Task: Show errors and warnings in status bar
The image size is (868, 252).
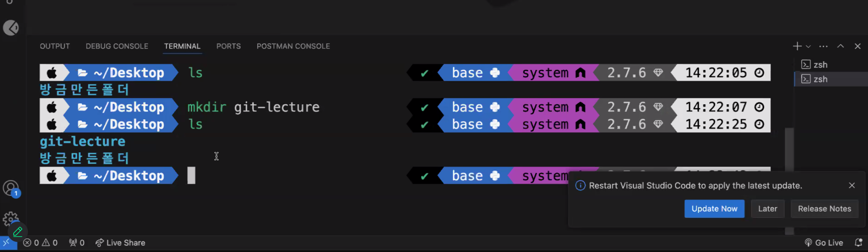Action: 41,243
